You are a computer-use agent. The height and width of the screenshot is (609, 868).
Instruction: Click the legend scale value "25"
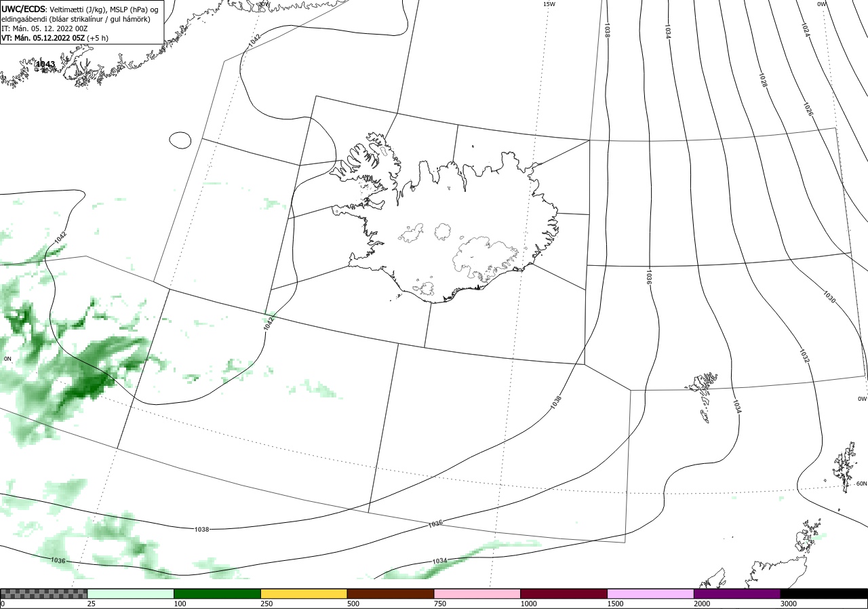[x=91, y=604]
